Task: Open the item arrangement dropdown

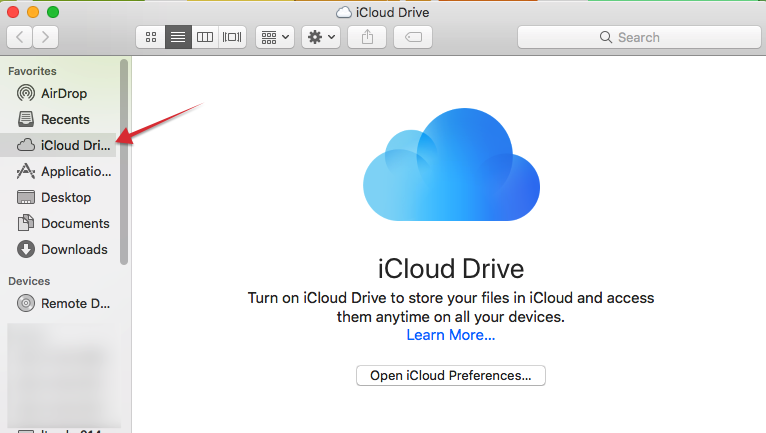Action: tap(275, 37)
